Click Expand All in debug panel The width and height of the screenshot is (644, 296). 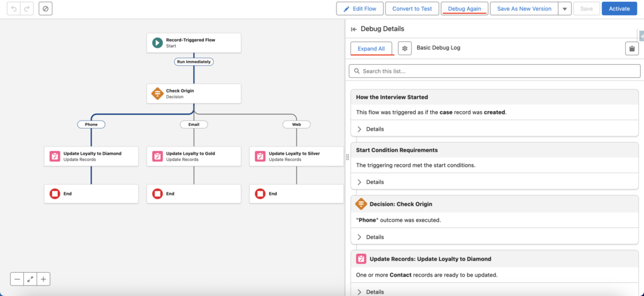(x=371, y=48)
